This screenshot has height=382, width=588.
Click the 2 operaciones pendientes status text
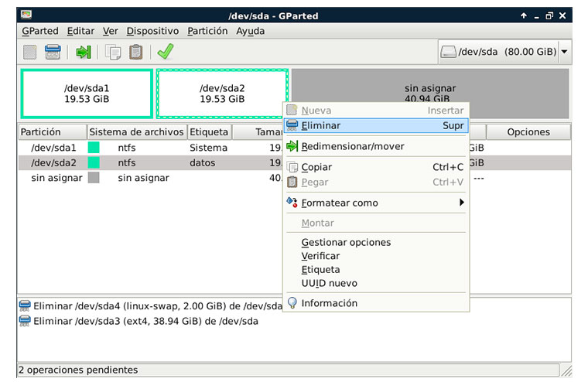pos(78,370)
